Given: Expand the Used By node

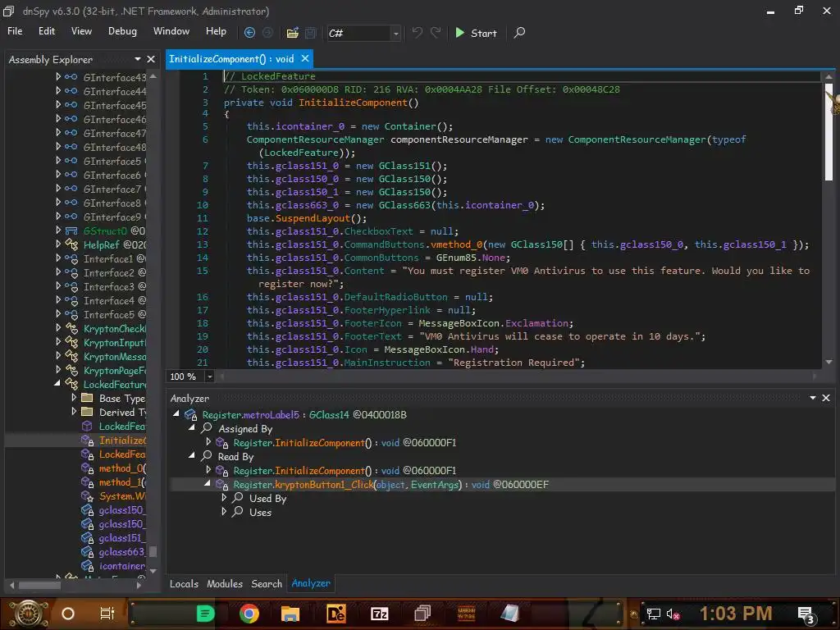Looking at the screenshot, I should pos(224,498).
